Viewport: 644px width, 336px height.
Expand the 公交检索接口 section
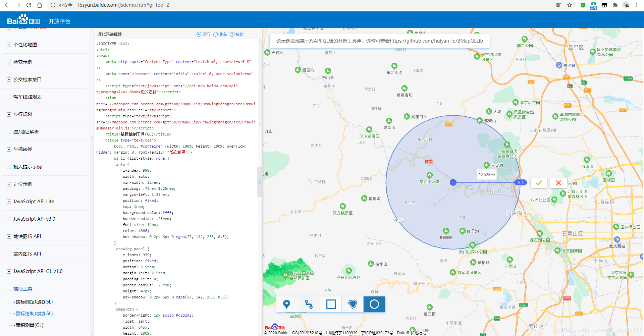tap(9, 79)
